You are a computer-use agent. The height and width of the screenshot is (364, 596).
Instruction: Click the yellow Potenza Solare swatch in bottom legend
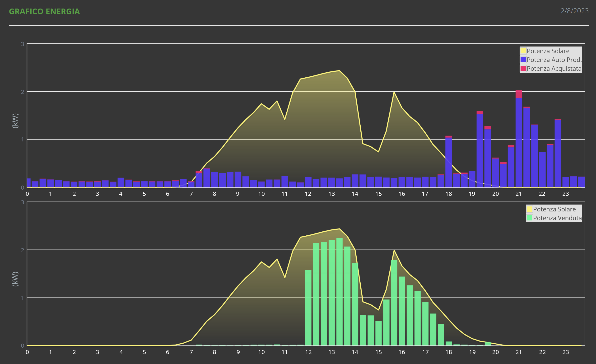click(x=530, y=209)
